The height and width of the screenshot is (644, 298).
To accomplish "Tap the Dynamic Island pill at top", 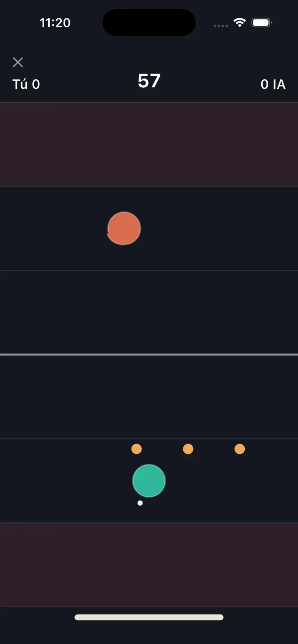I will (x=149, y=22).
